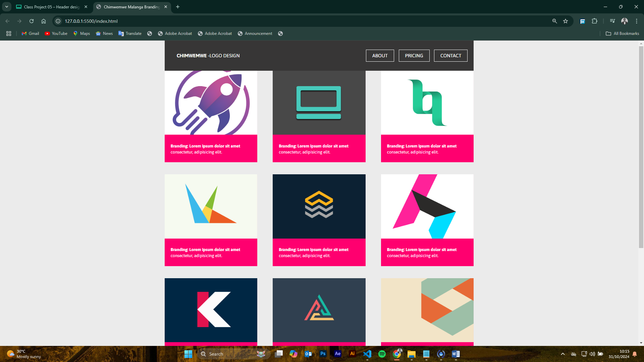The width and height of the screenshot is (644, 362).
Task: Open the News bookmark
Action: click(x=104, y=34)
